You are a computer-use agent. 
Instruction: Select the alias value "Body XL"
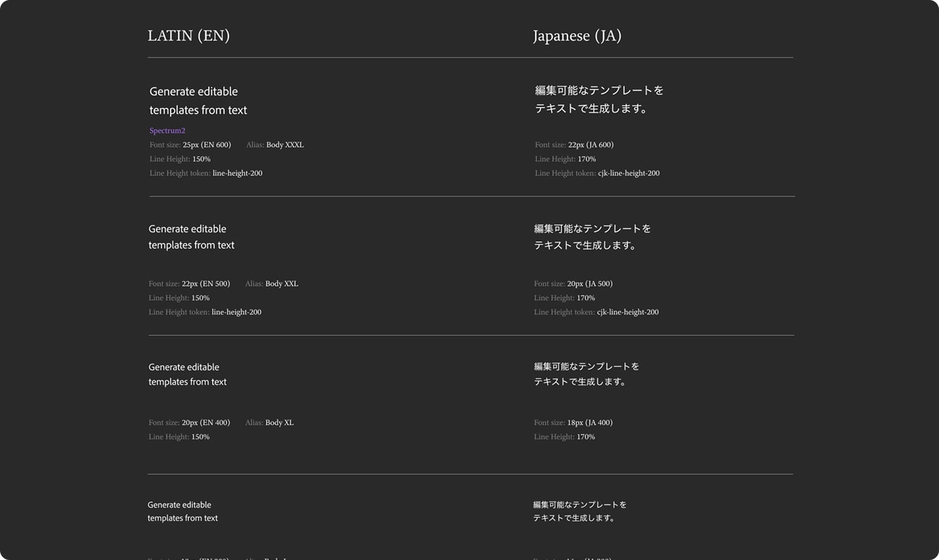[x=279, y=423]
